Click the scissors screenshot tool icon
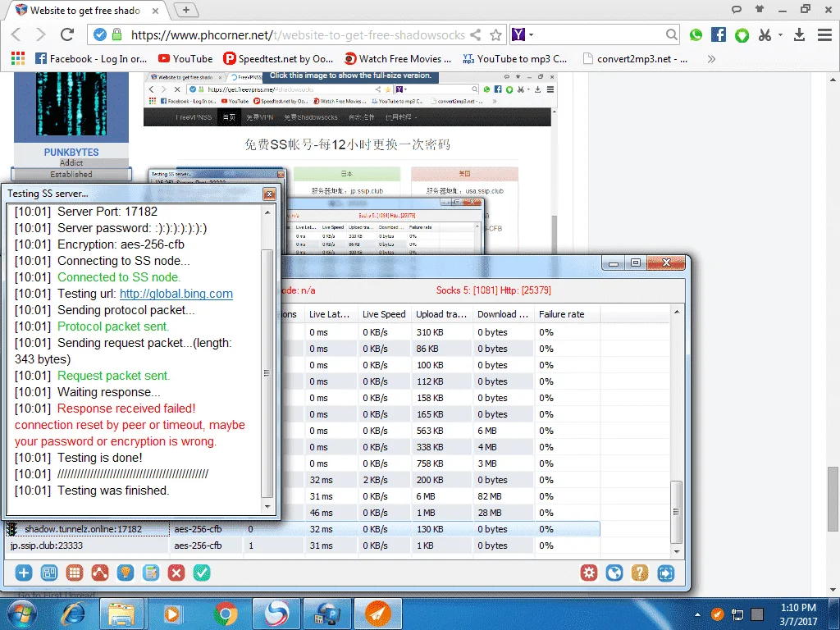The image size is (840, 630). tap(765, 35)
